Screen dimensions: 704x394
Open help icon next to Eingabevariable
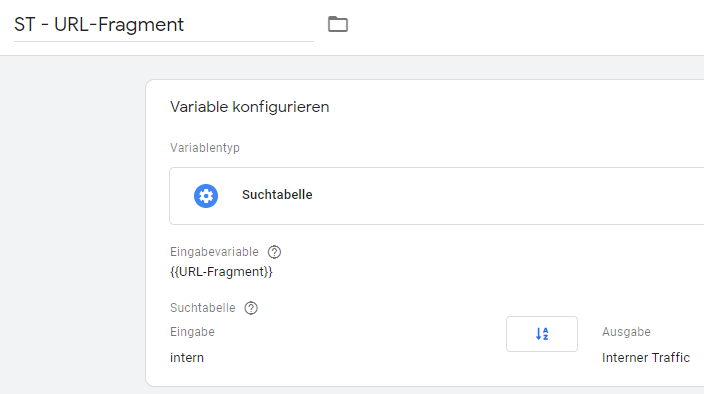274,252
